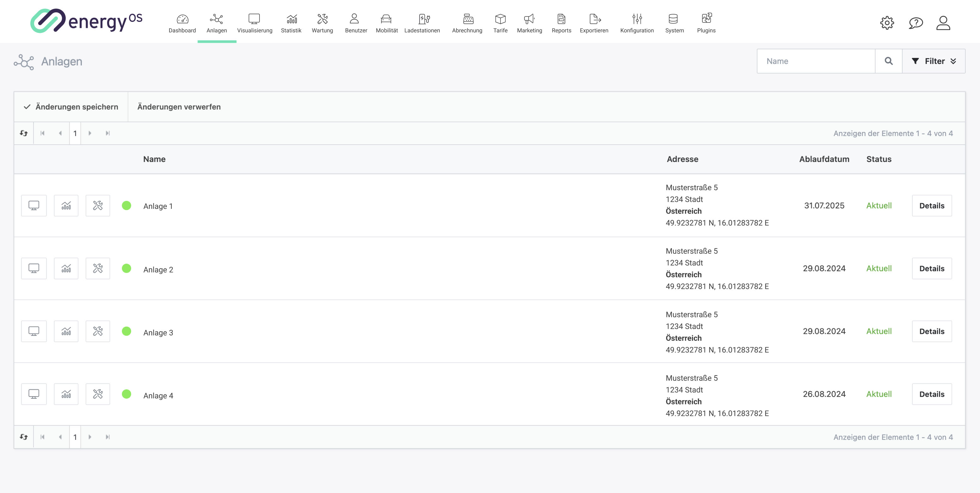This screenshot has width=980, height=493.
Task: Click green status dot of Anlage 4
Action: coord(127,394)
